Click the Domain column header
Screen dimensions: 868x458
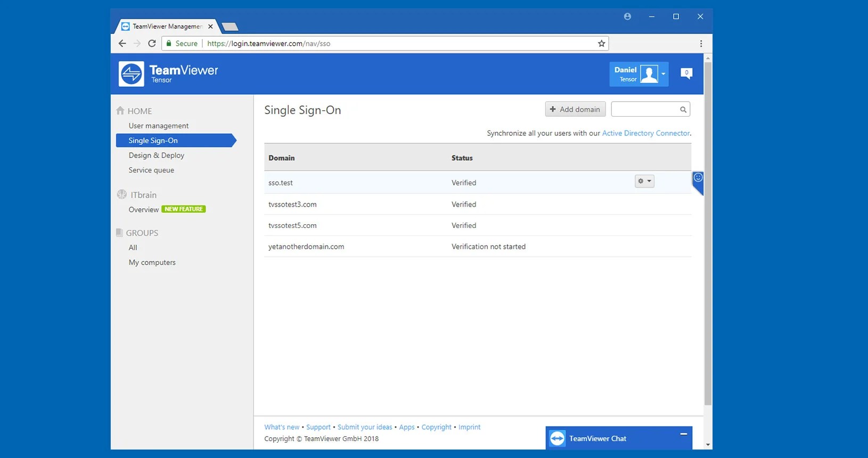281,158
